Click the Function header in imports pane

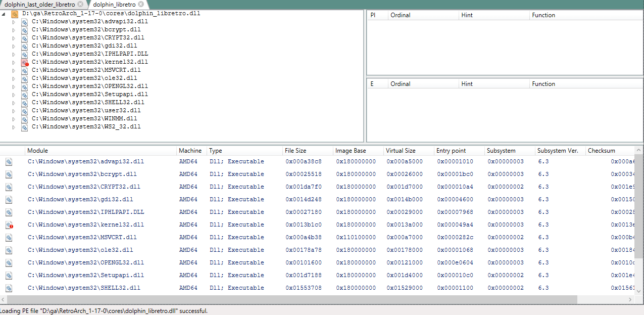[543, 15]
